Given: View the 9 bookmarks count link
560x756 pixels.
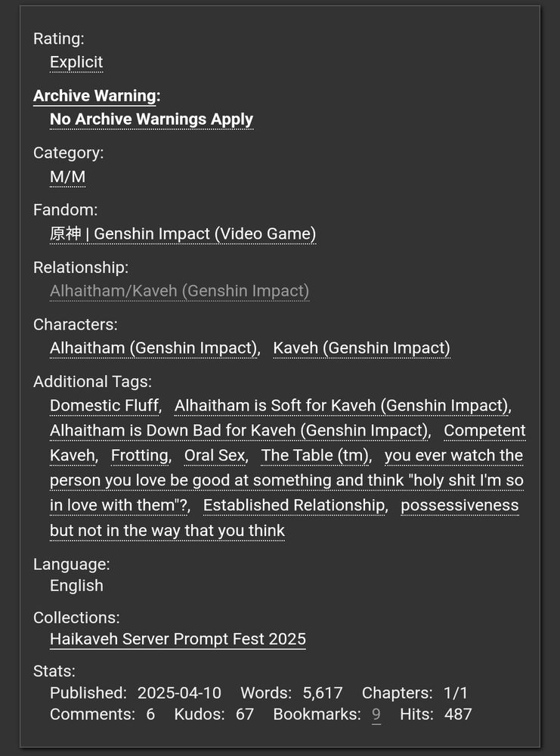Looking at the screenshot, I should click(x=376, y=714).
